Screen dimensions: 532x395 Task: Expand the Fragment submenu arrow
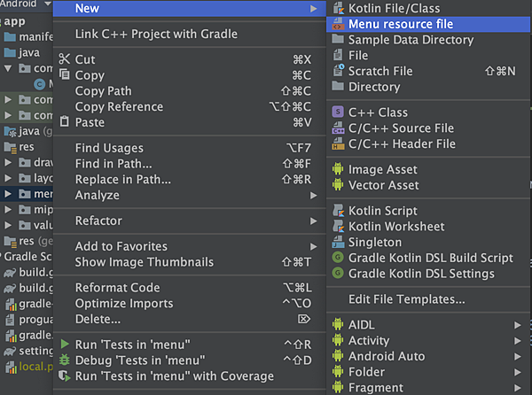[518, 388]
